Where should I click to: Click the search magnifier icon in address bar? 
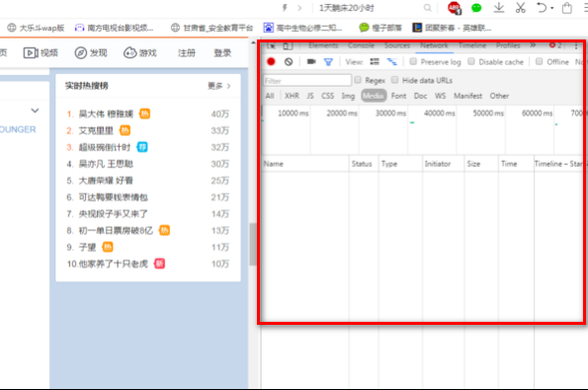tap(428, 8)
